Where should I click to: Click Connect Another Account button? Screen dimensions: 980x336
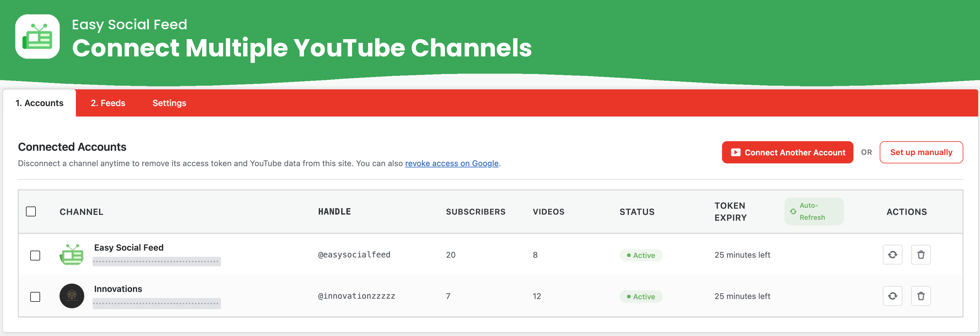(x=787, y=152)
